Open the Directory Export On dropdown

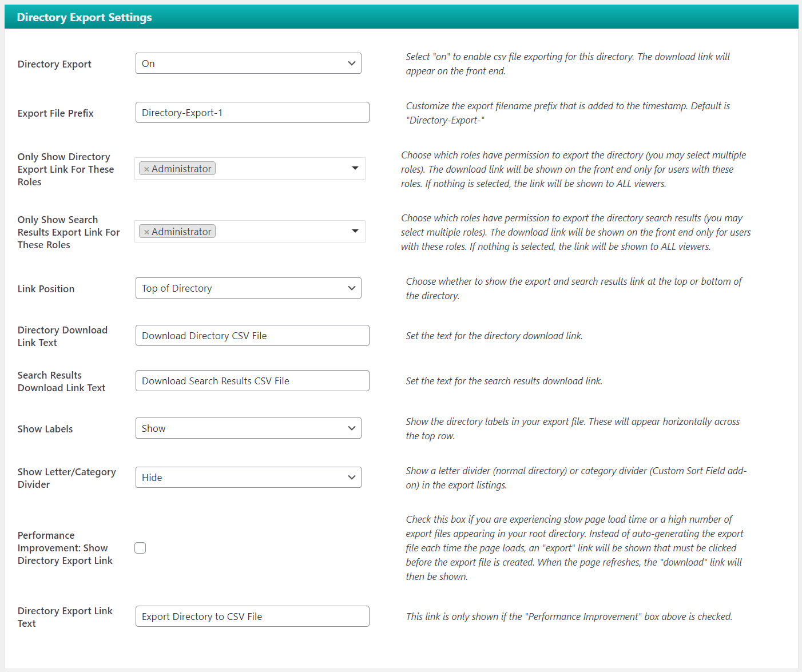[248, 63]
